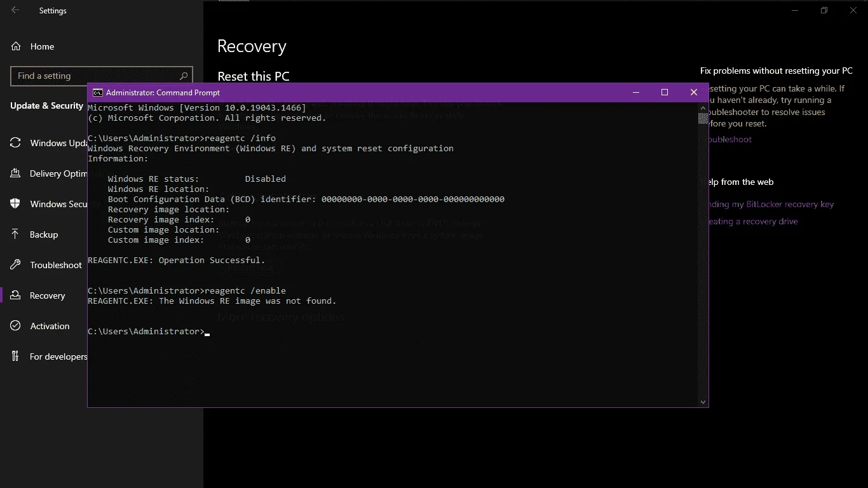Click the Windows Security shield icon

(x=15, y=203)
